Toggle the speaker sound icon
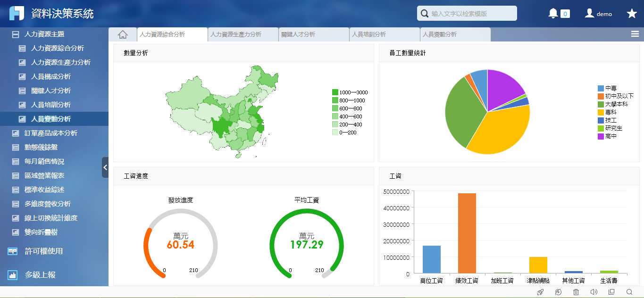Viewport: 644px width, 298px height. 594,292
